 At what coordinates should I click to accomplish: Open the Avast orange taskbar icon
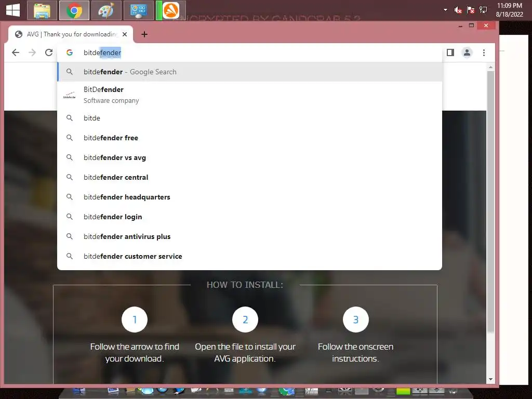[x=170, y=10]
